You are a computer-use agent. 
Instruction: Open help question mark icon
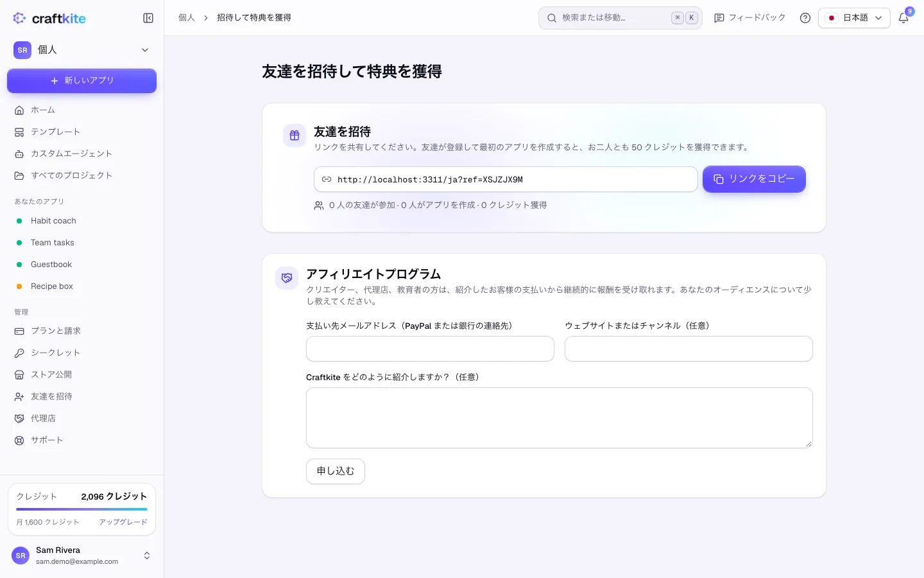(805, 18)
